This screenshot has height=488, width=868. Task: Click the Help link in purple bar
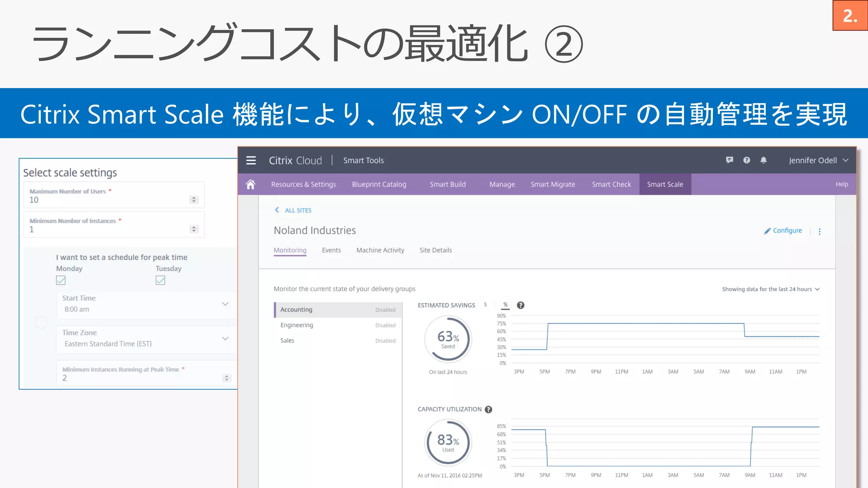(x=842, y=184)
